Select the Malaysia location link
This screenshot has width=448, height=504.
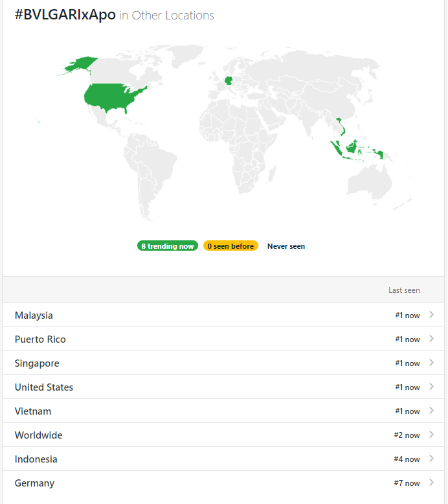pyautogui.click(x=34, y=315)
